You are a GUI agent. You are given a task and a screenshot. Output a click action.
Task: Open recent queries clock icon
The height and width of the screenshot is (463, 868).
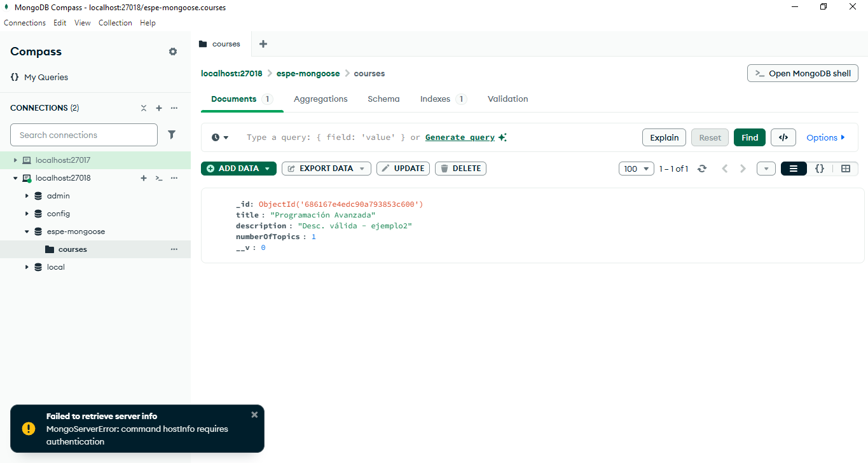pos(220,137)
